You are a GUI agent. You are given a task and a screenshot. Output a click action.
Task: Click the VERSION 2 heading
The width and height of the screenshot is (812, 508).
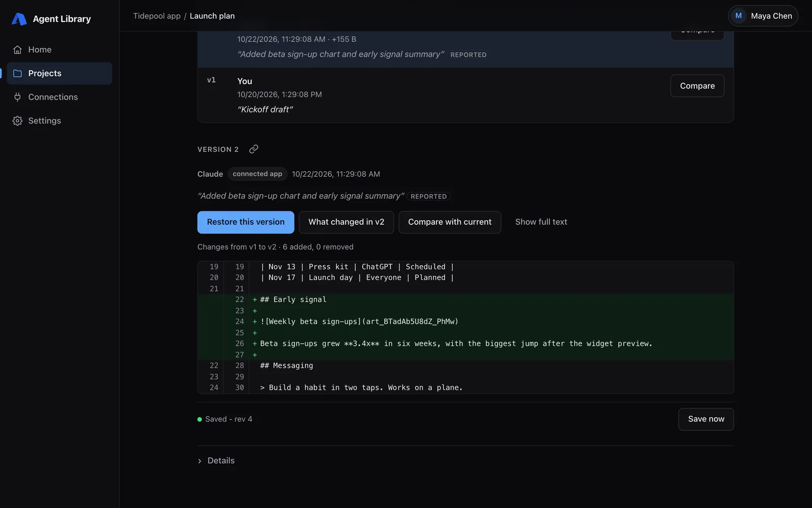coord(218,149)
